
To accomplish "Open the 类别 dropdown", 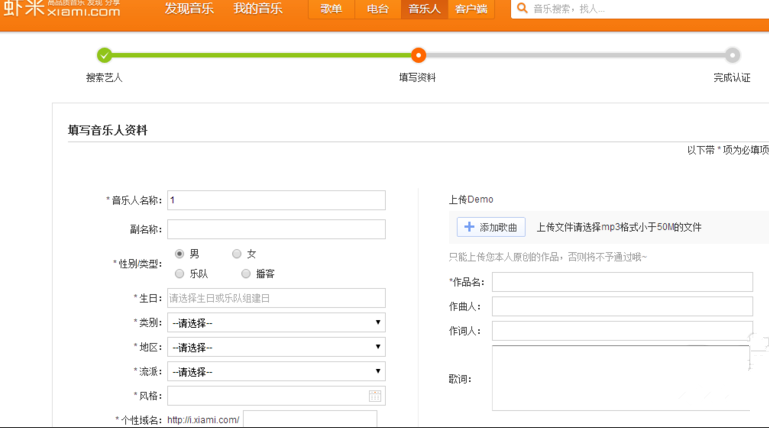I will [276, 323].
